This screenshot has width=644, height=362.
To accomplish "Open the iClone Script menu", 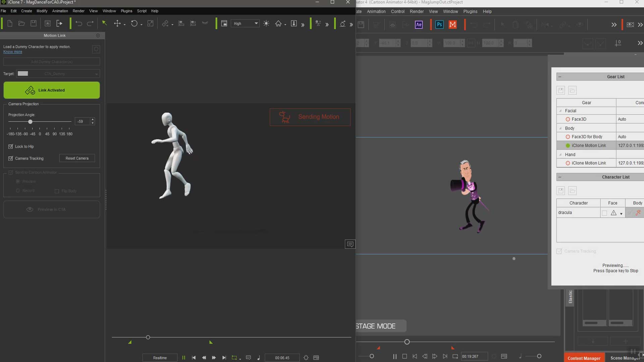I will tap(142, 11).
